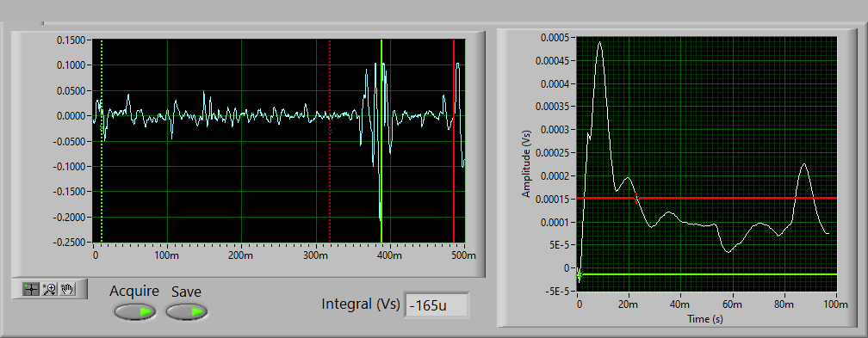Select the pan hand tool
Viewport: 868px width, 338px height.
click(67, 289)
